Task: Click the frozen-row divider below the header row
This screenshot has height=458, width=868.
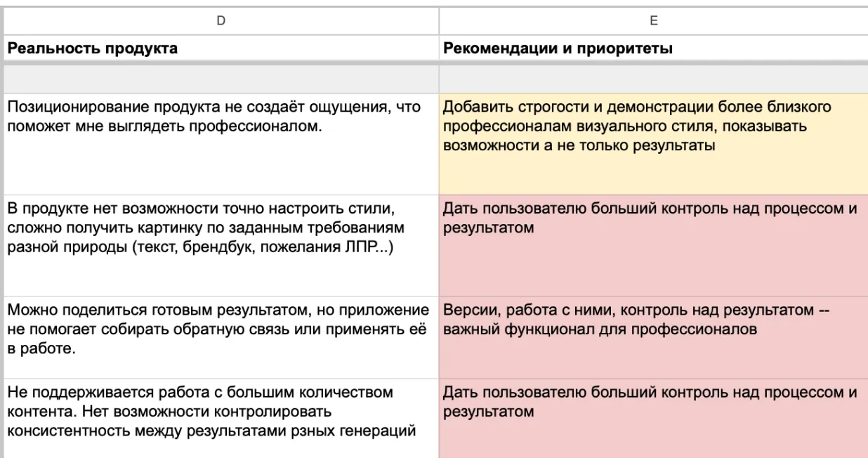Action: [435, 63]
